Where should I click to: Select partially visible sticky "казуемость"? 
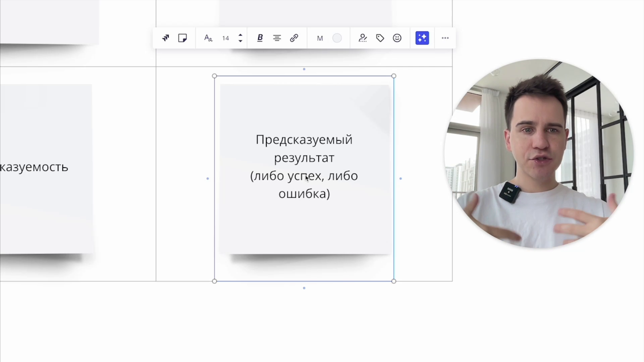click(46, 169)
